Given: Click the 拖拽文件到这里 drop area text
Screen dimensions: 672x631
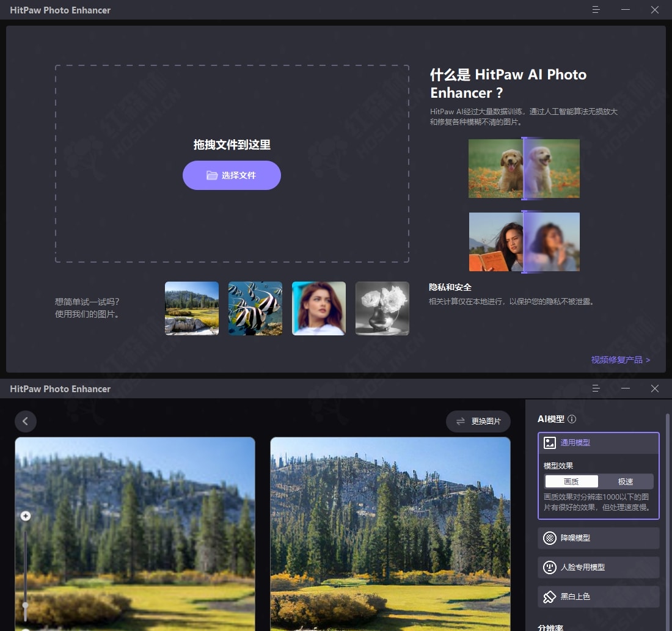Looking at the screenshot, I should pos(232,145).
